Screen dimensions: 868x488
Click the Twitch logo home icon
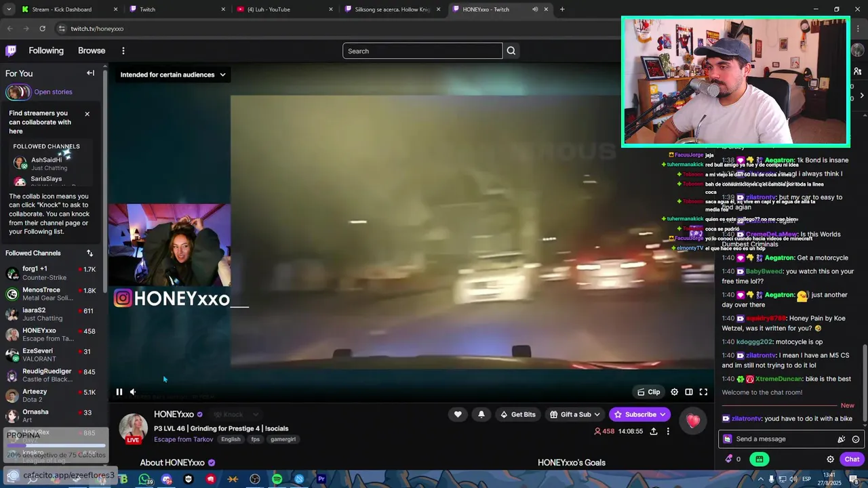click(x=11, y=51)
